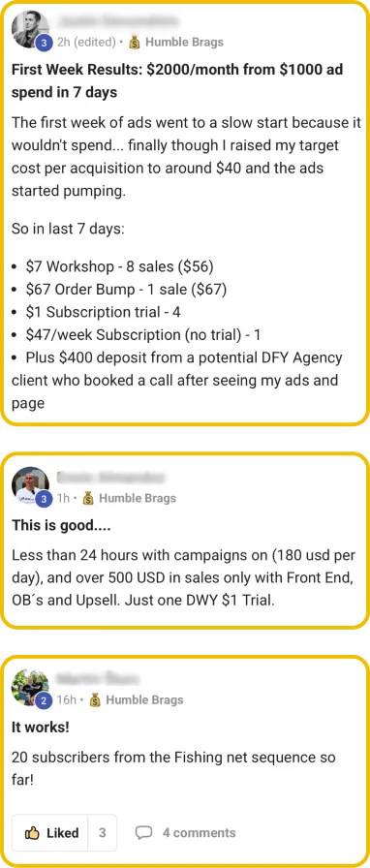
Task: Open Humble Brags category from third post
Action: click(144, 700)
